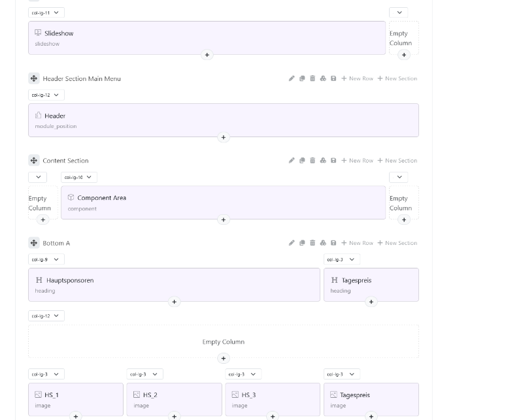Expand the col-lg-9 dropdown in Bottom A

[46, 259]
